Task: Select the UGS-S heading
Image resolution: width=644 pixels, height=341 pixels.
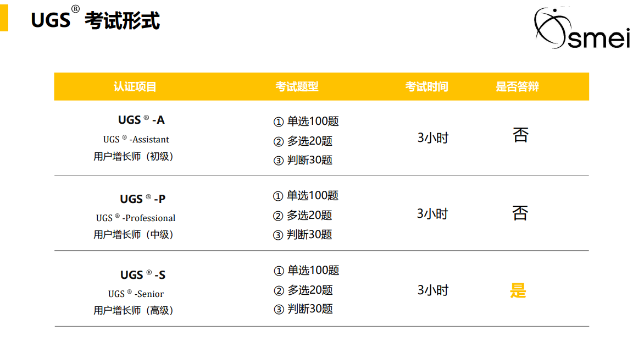Action: [143, 275]
